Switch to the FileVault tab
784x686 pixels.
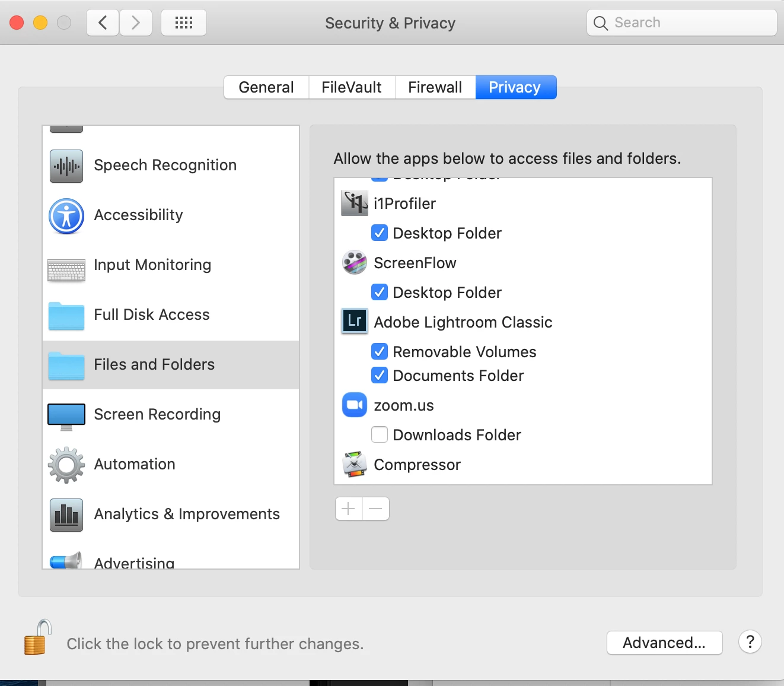(352, 87)
